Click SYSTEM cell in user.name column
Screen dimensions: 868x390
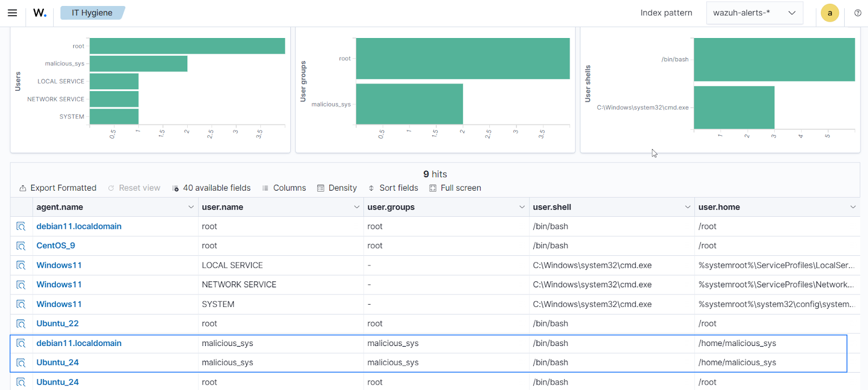coord(281,304)
